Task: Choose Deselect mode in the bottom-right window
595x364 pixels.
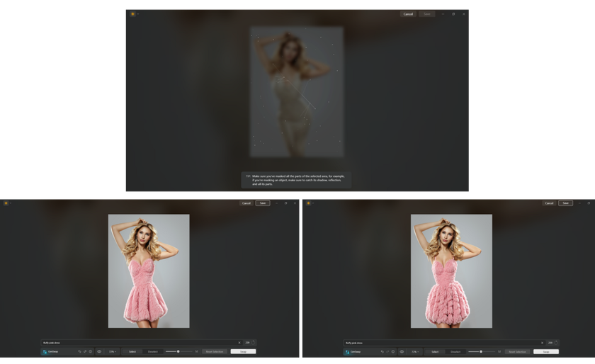Action: pos(455,352)
